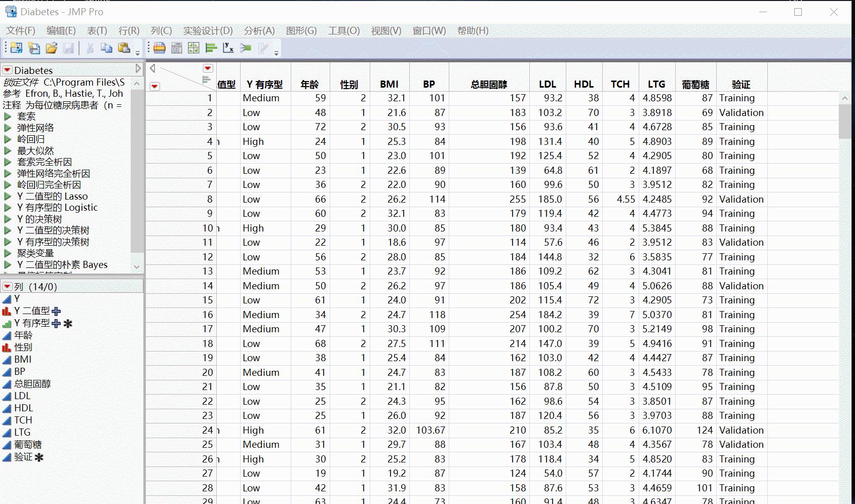The width and height of the screenshot is (855, 504).
Task: Open a file using the Open folder toolbar icon
Action: [52, 48]
